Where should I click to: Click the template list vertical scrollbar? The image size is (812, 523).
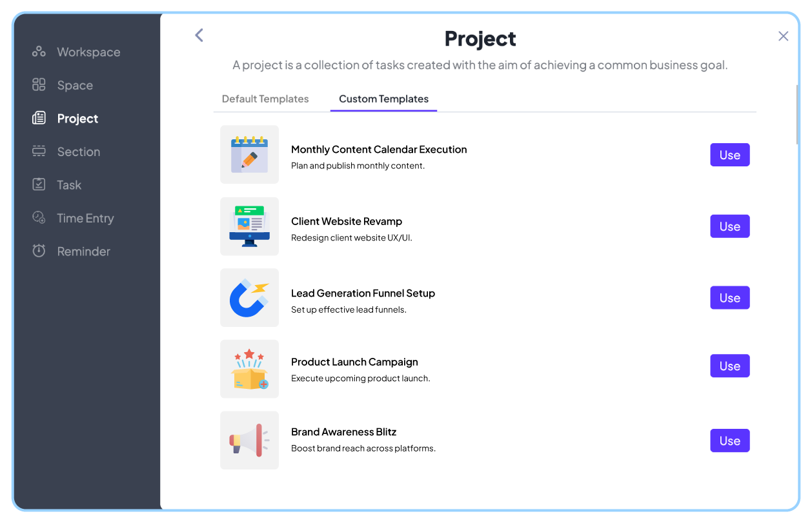coord(797,114)
